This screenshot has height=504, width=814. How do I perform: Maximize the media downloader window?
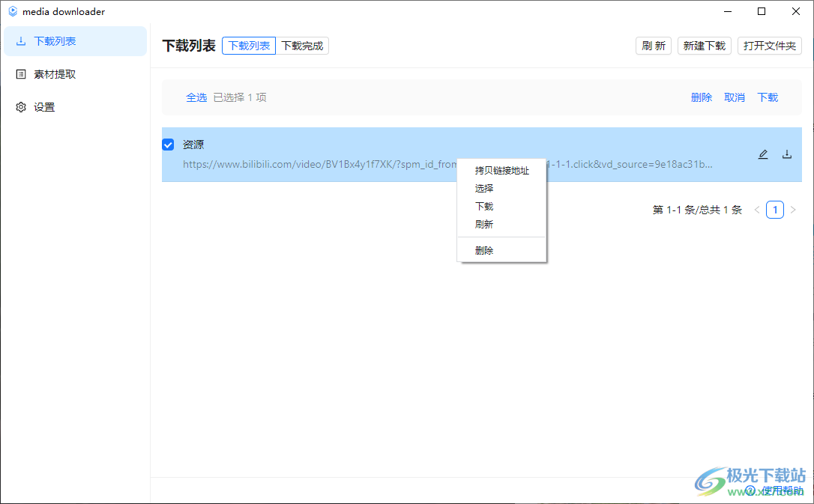coord(762,11)
